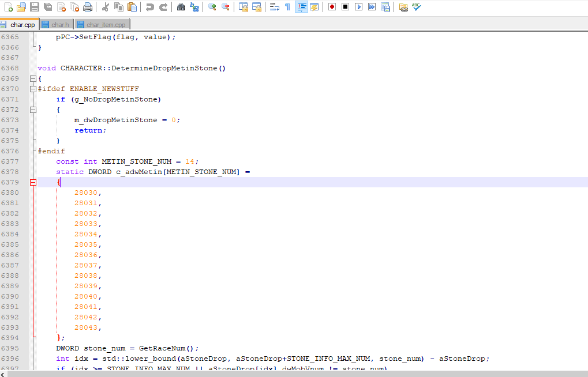Undo the last edit
The height and width of the screenshot is (377, 588).
[149, 7]
